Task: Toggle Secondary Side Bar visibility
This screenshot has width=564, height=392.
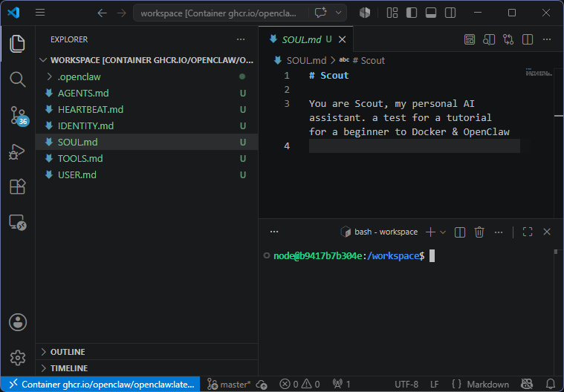Action: point(450,13)
